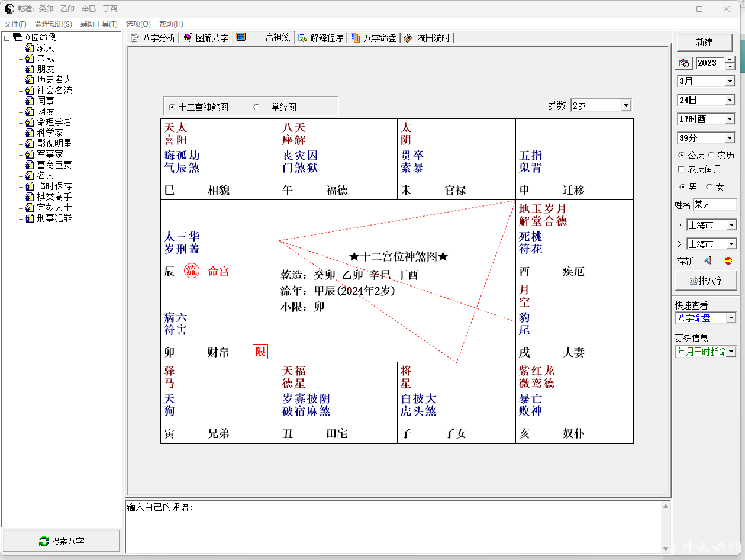Image resolution: width=745 pixels, height=560 pixels.
Task: Click the 科学家 folder icon in tree
Action: pos(29,133)
